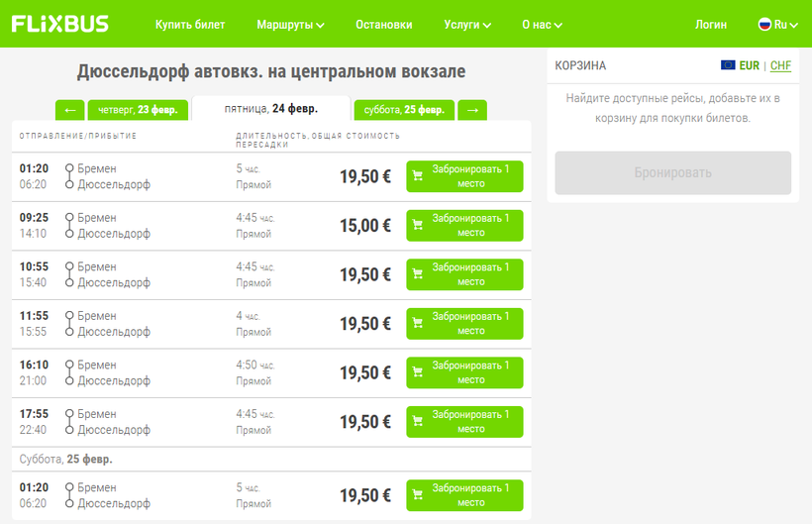Click the Логин link
The height and width of the screenshot is (524, 812).
click(x=710, y=25)
